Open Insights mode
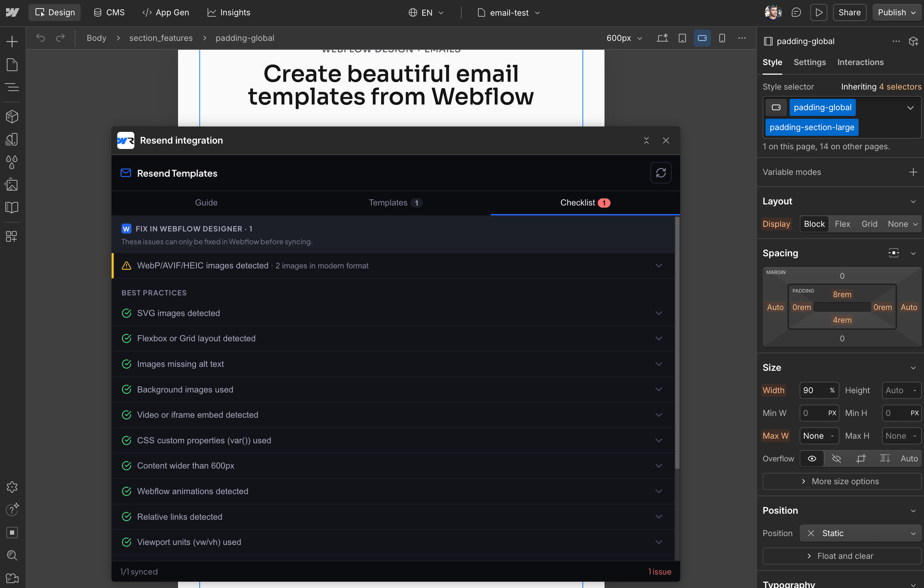 pos(229,13)
